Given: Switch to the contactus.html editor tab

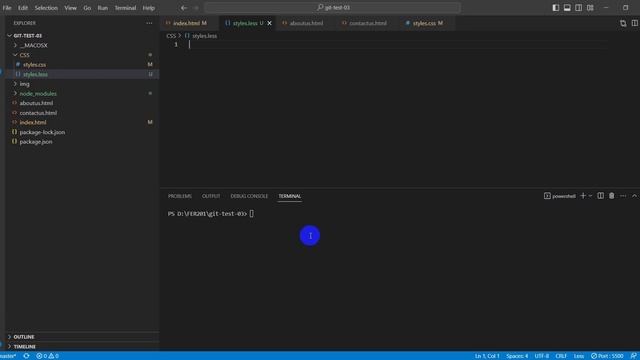Looking at the screenshot, I should (x=367, y=23).
